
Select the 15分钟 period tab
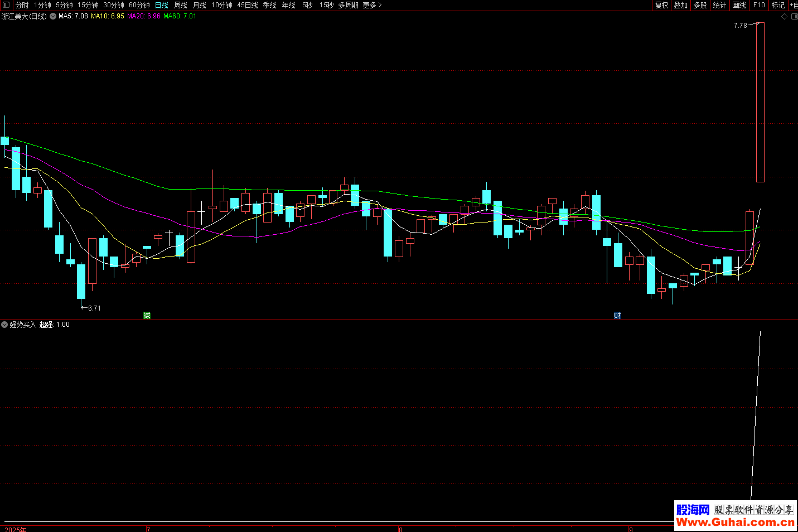coord(88,5)
